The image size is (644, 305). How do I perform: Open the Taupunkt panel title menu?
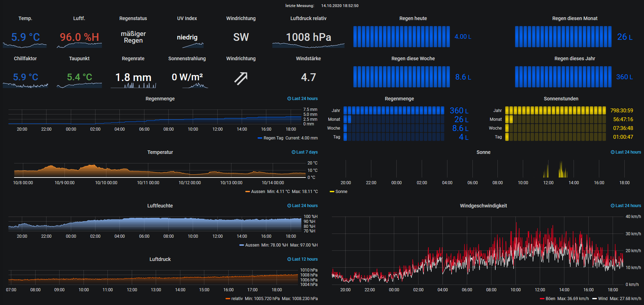pos(79,58)
